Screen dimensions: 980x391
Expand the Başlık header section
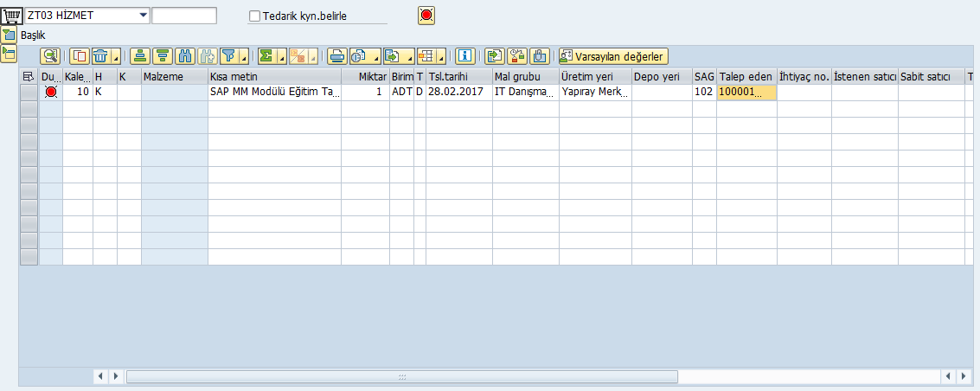[9, 35]
